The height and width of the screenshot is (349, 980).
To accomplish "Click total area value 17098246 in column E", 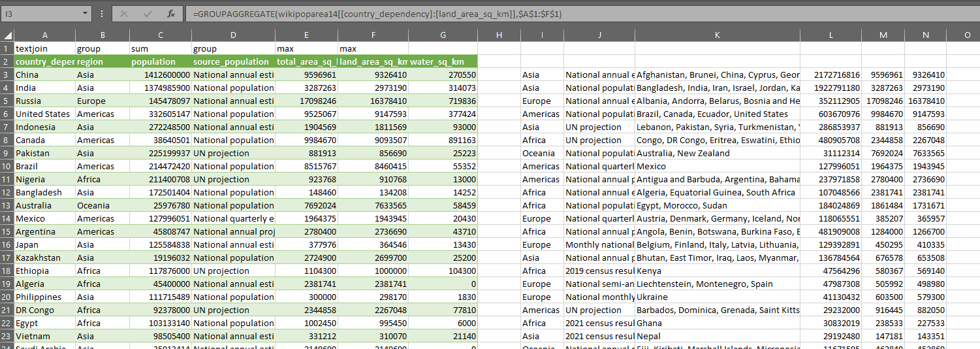I will (306, 101).
